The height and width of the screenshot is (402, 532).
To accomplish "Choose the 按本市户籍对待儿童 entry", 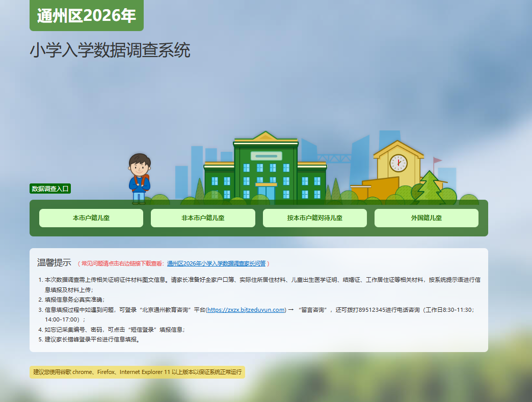I will [314, 218].
